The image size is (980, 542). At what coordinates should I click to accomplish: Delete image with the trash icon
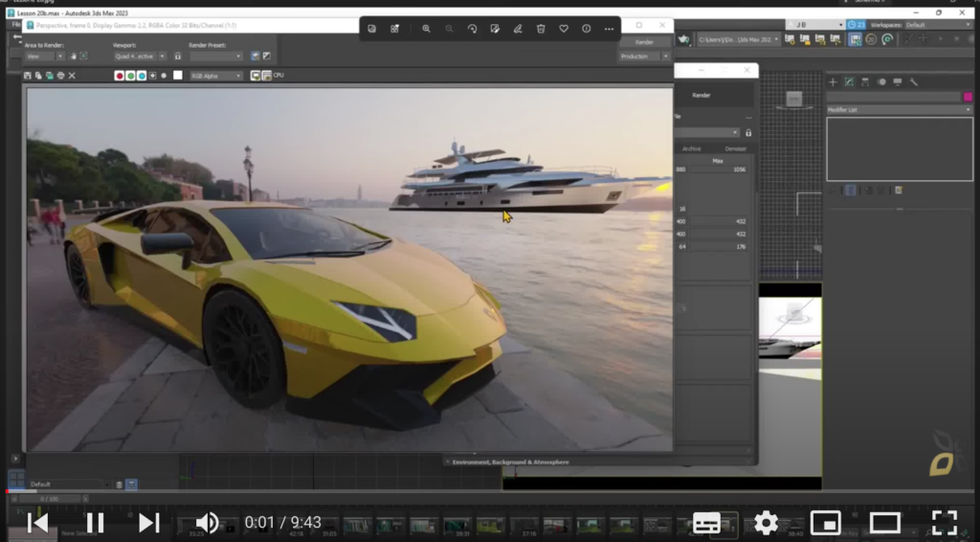point(541,29)
